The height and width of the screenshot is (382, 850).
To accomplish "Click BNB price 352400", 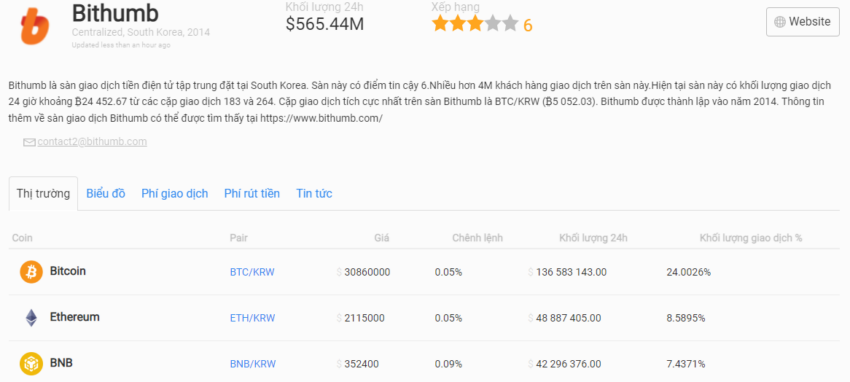I will (362, 364).
